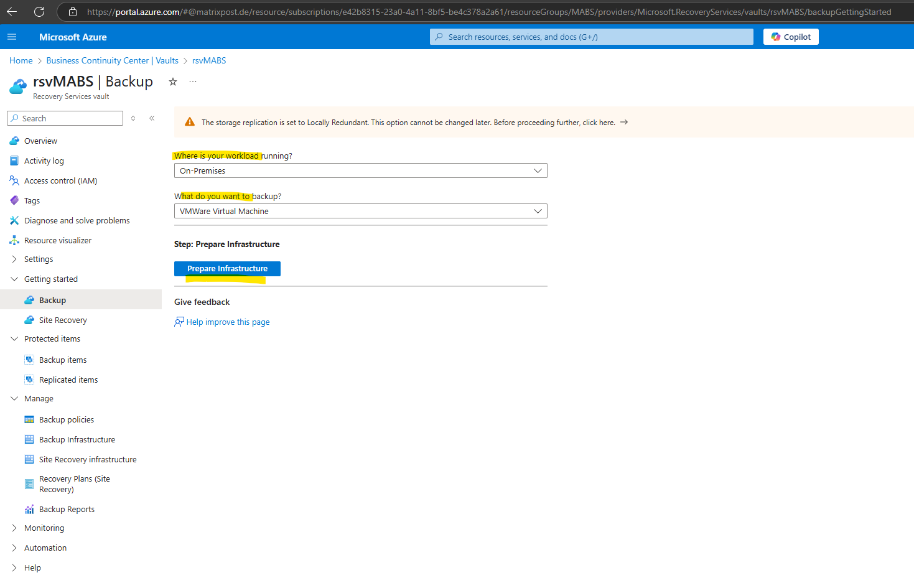Click the browser address bar URL

point(488,12)
